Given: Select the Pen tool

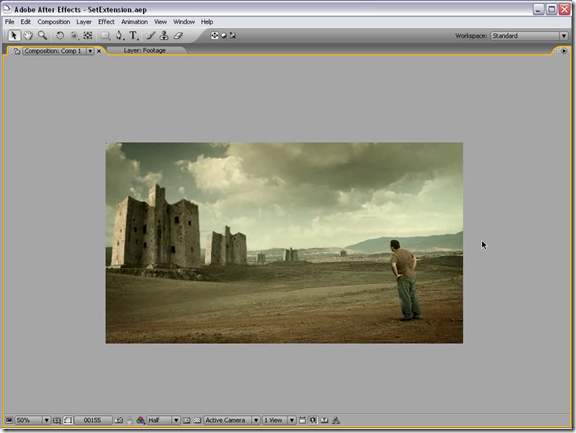Looking at the screenshot, I should [119, 36].
